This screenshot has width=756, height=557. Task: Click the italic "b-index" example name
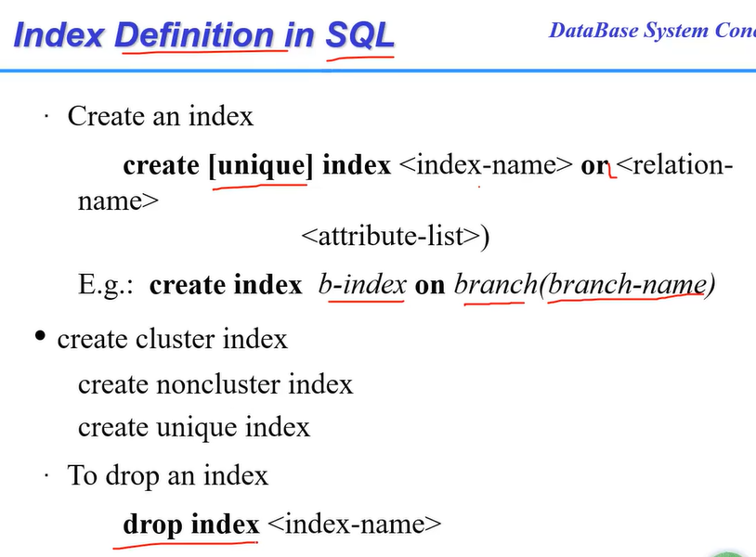click(x=362, y=285)
